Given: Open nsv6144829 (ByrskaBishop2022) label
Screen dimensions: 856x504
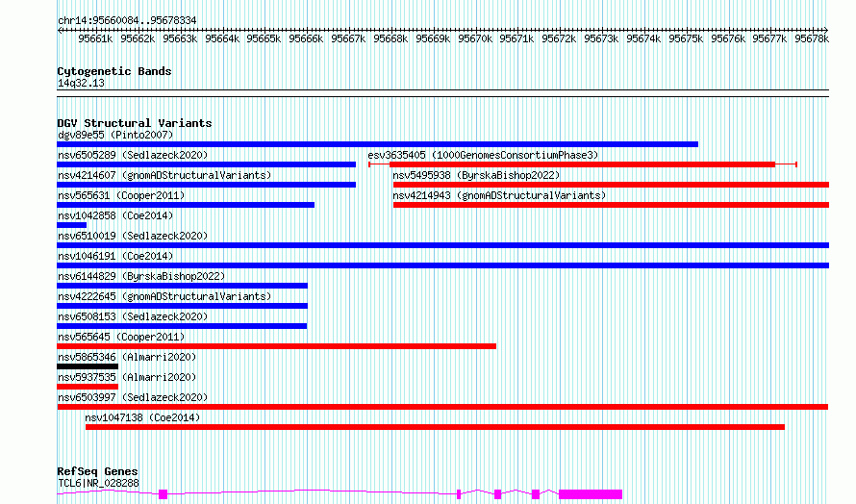Looking at the screenshot, I should [x=141, y=276].
